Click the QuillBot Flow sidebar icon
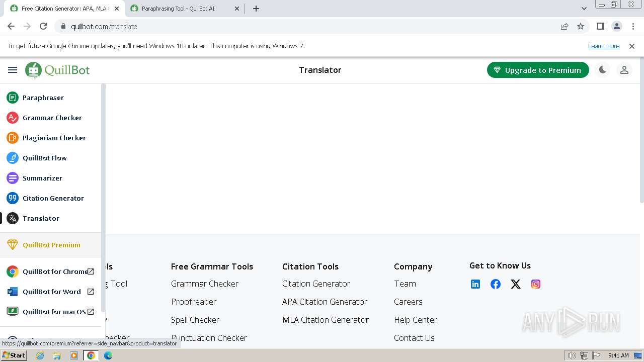The image size is (644, 362). click(x=13, y=158)
